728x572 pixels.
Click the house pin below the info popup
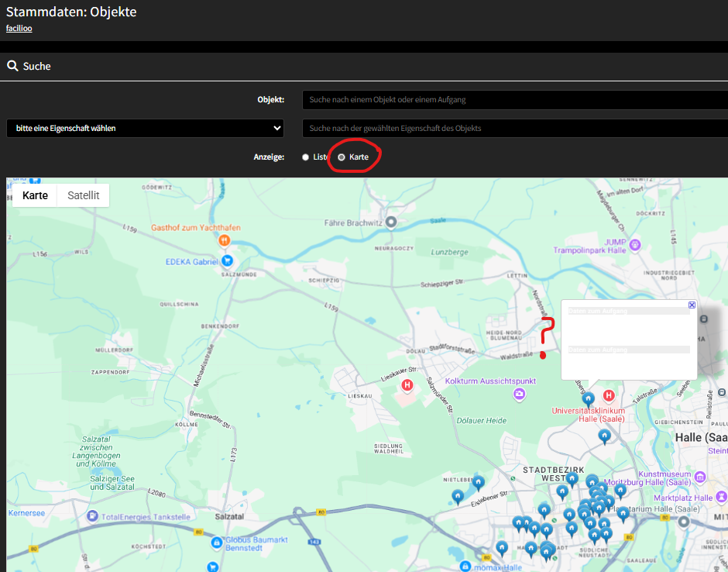tap(588, 398)
